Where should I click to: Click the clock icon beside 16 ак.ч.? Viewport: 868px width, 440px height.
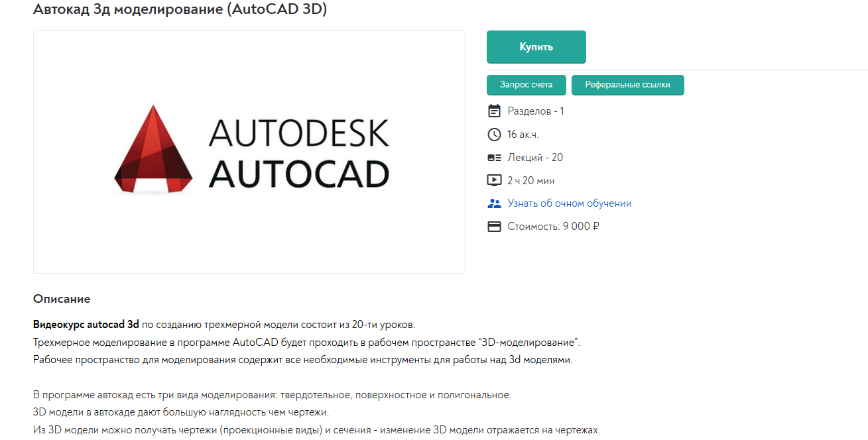[494, 135]
